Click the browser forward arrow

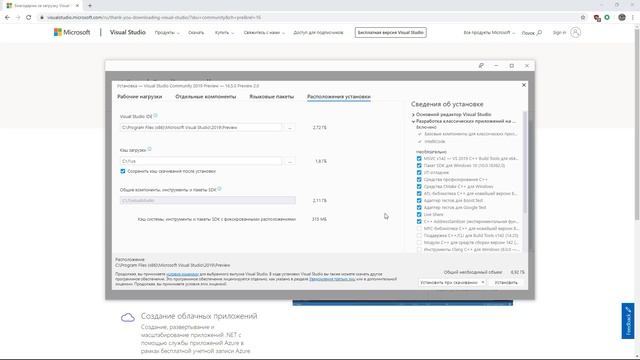point(18,18)
